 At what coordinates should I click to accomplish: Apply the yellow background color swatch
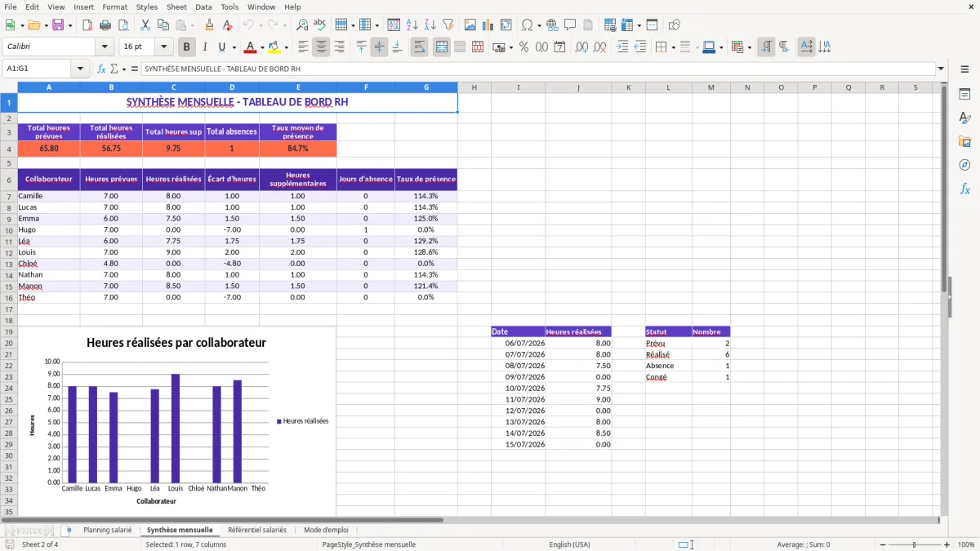274,47
